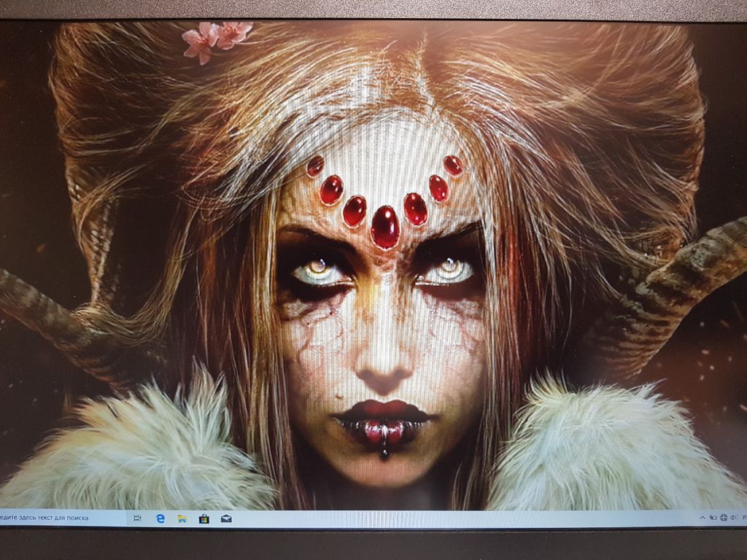Open Microsoft Store from the taskbar
This screenshot has height=560, width=747.
204,518
